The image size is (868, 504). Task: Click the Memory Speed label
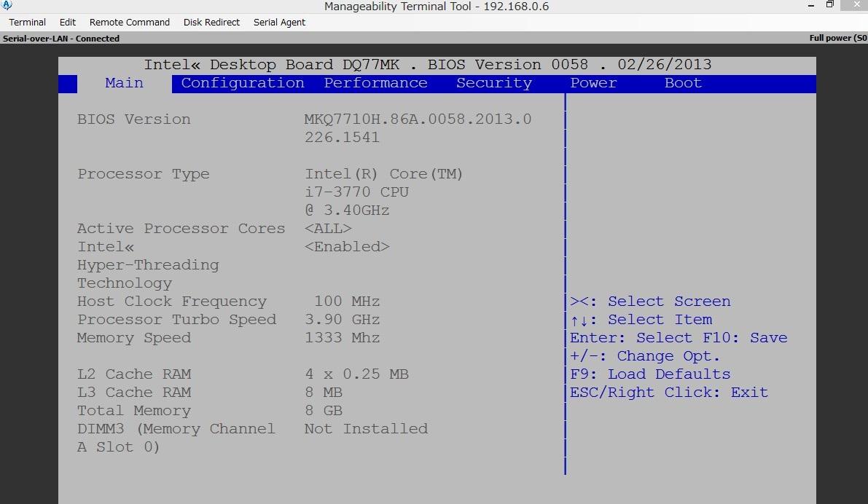[133, 338]
